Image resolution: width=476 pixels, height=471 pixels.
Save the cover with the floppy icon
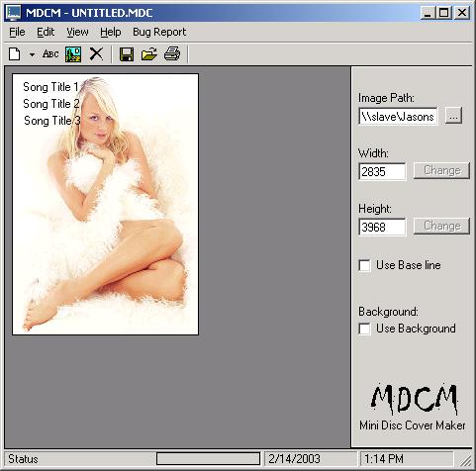point(127,54)
